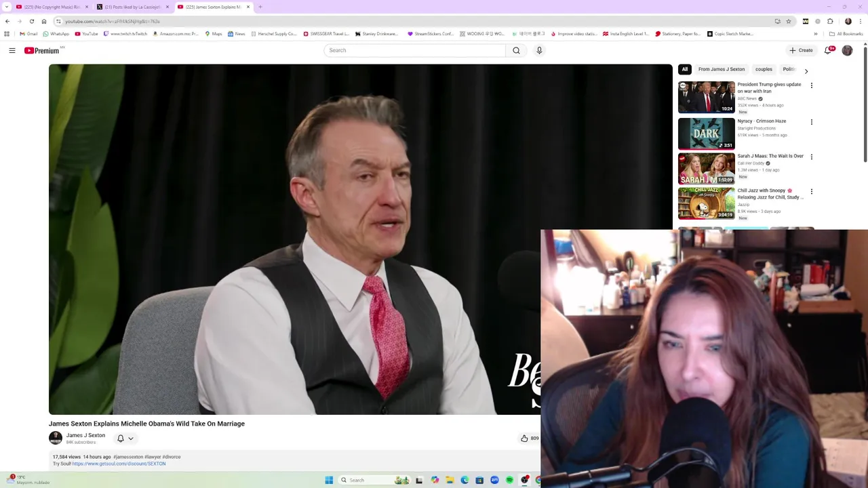Open File Explorer from taskbar
The image size is (868, 488).
tap(450, 480)
